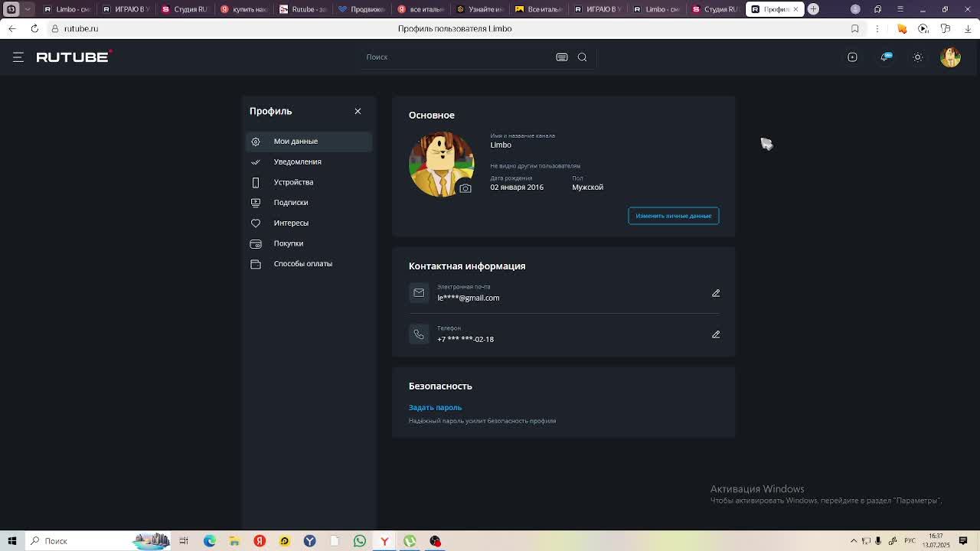Click the channel name Limbo

[501, 145]
